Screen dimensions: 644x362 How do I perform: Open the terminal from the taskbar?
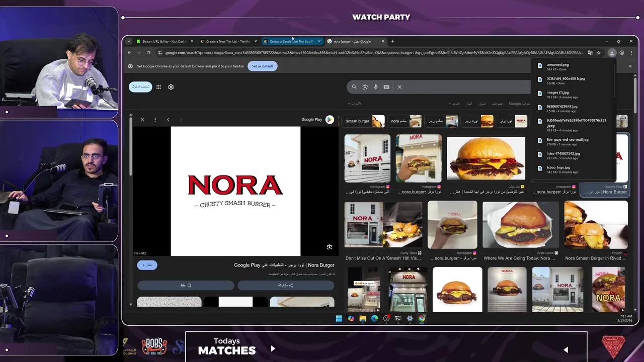coord(398,318)
